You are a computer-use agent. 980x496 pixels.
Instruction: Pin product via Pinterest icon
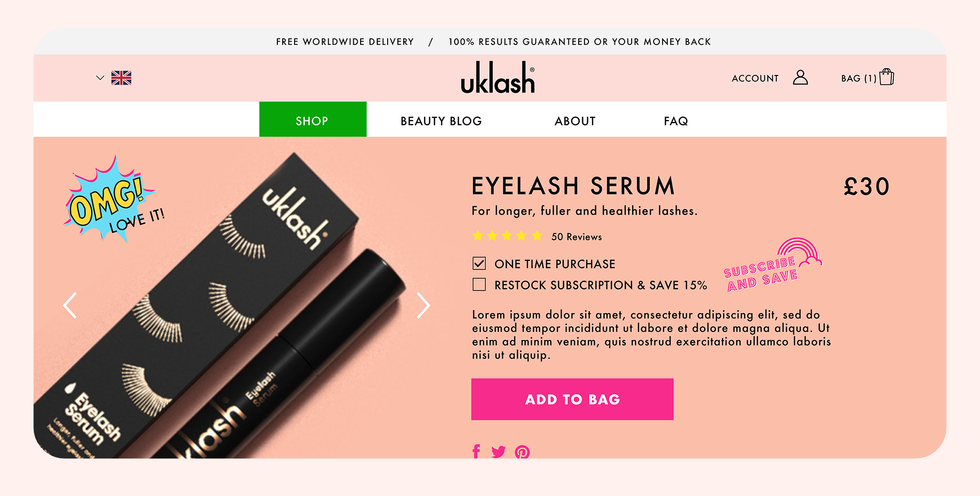(522, 452)
